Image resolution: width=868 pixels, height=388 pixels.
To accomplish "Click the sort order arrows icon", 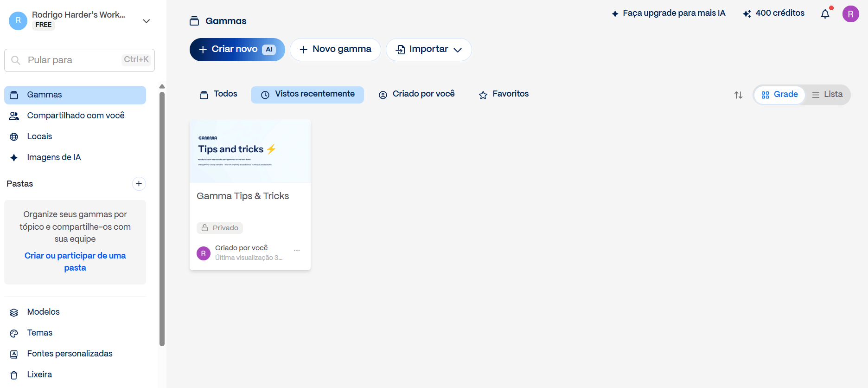I will coord(739,95).
